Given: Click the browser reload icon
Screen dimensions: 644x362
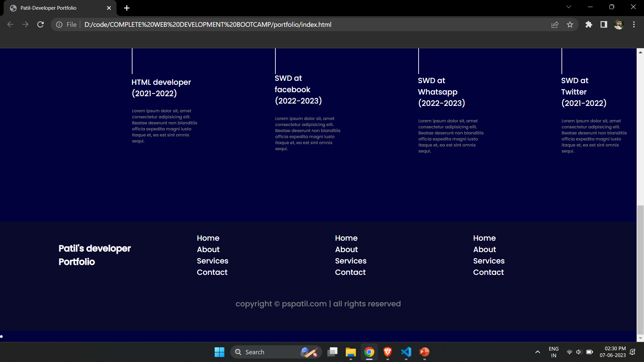Looking at the screenshot, I should 41,24.
